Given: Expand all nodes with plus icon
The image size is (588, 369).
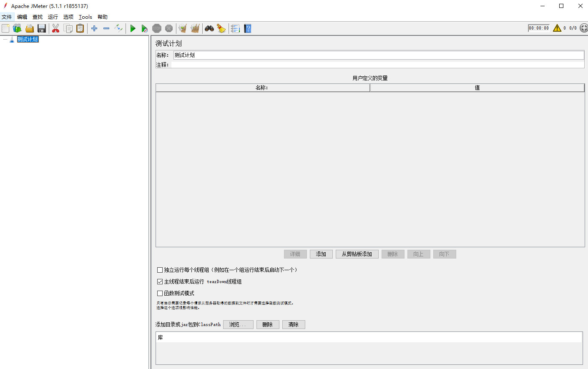Looking at the screenshot, I should (x=94, y=28).
